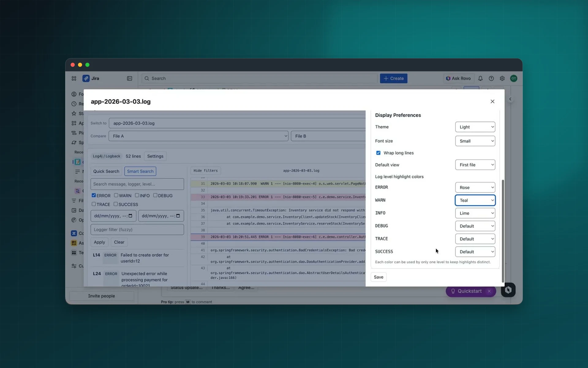Save the display preferences
Viewport: 588px width, 368px height.
(x=379, y=277)
